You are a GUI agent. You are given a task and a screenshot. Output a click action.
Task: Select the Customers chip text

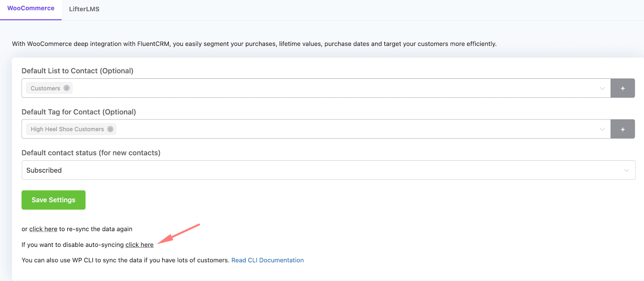point(45,88)
